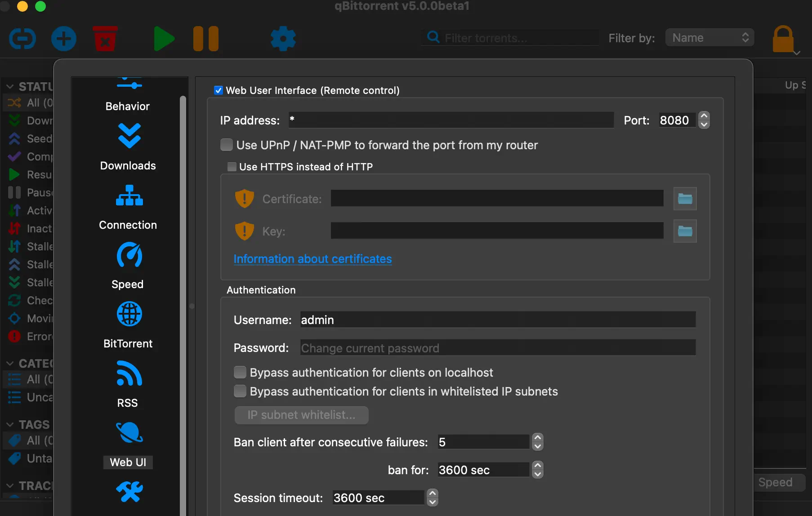Open the Speed settings section
Image resolution: width=812 pixels, height=516 pixels.
(x=128, y=266)
